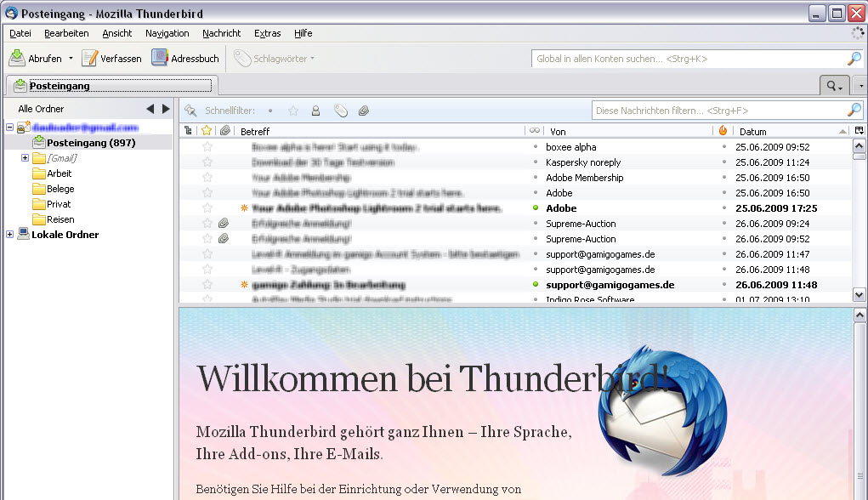Open the Adressbuch address book

coord(185,59)
